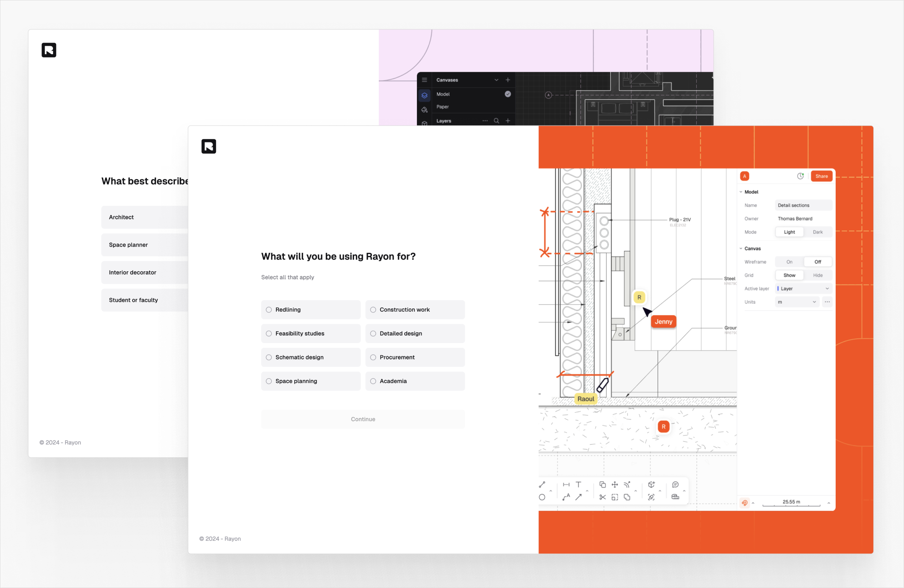The width and height of the screenshot is (904, 588).
Task: Switch the Mode toggle to Dark
Action: [817, 232]
